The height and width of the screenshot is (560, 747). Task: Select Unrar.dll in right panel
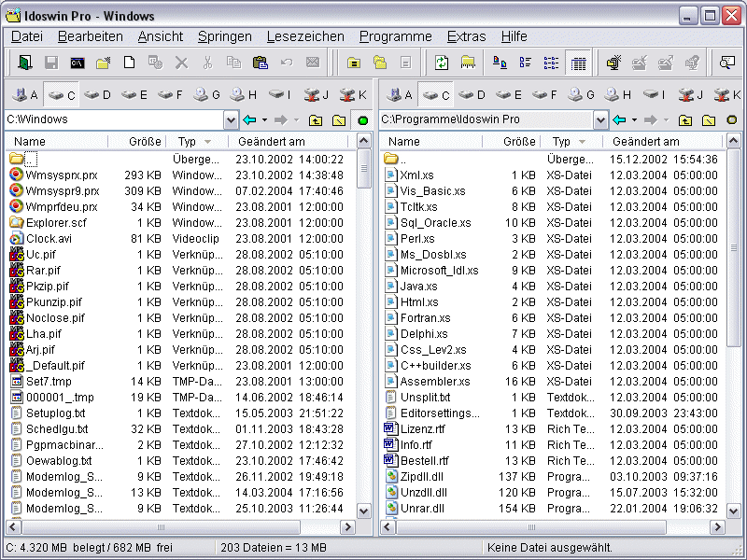(x=422, y=509)
